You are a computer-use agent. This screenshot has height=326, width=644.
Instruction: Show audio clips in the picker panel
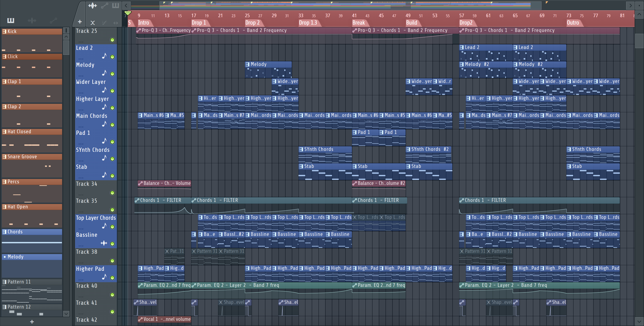pos(32,20)
